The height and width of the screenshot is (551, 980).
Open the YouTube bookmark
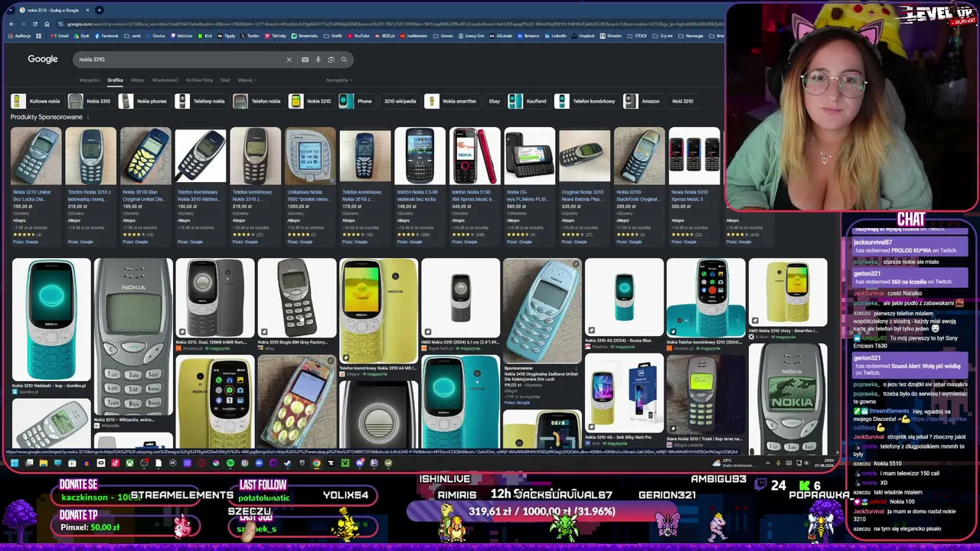coord(360,36)
